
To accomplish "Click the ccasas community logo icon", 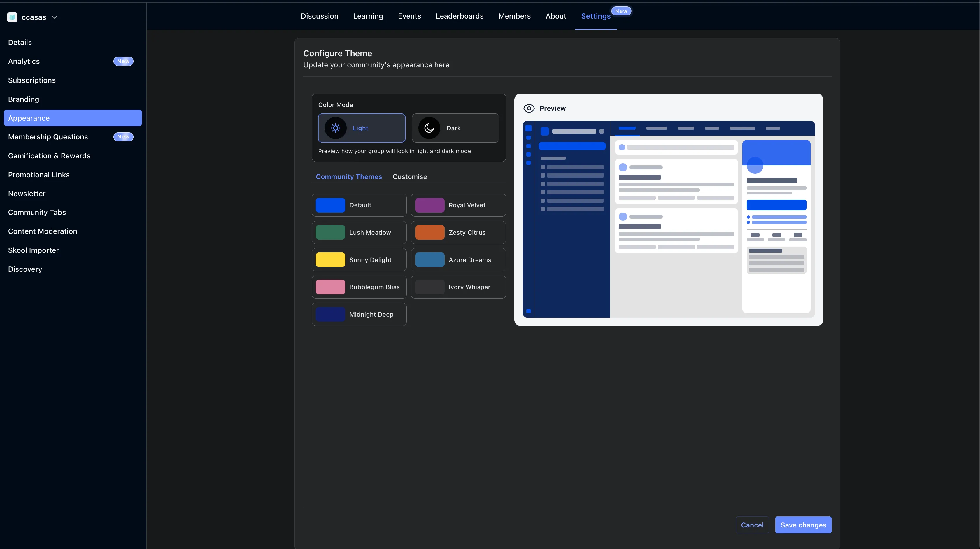I will coord(12,17).
